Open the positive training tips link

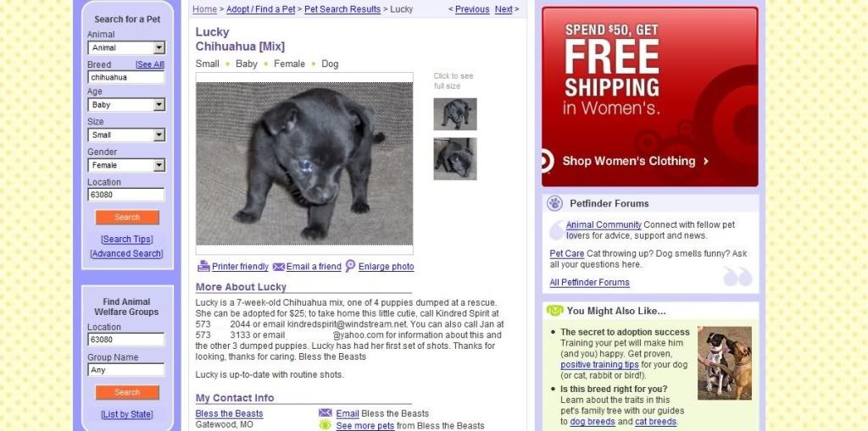click(x=599, y=365)
